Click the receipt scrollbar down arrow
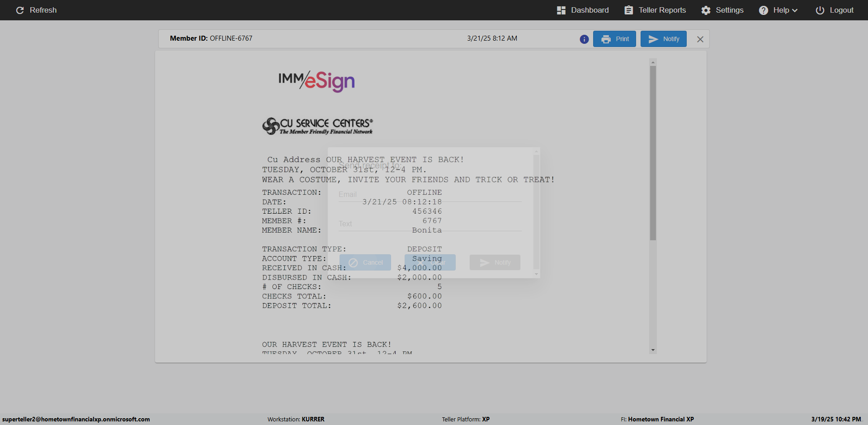The image size is (868, 425). click(653, 350)
